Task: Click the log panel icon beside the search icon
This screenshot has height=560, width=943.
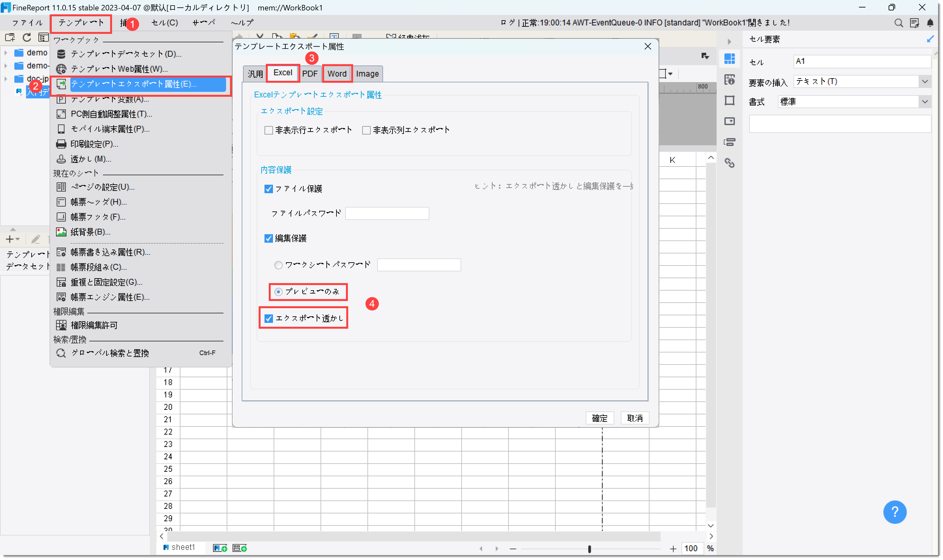Action: 915,23
